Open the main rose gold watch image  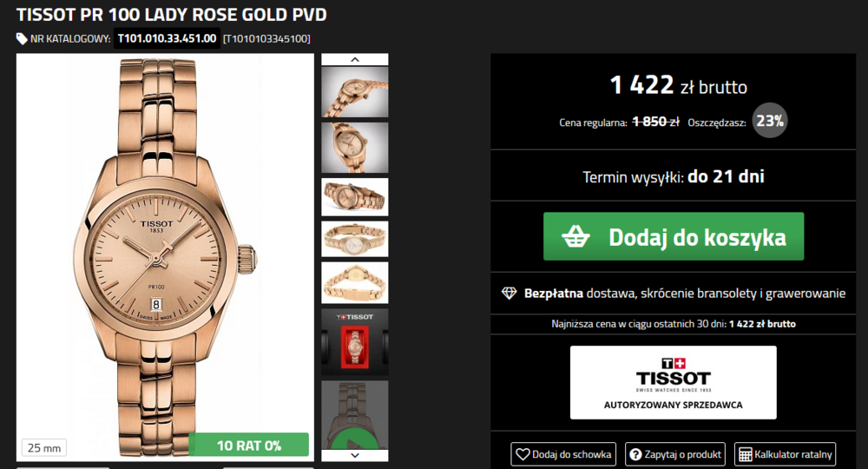point(165,257)
